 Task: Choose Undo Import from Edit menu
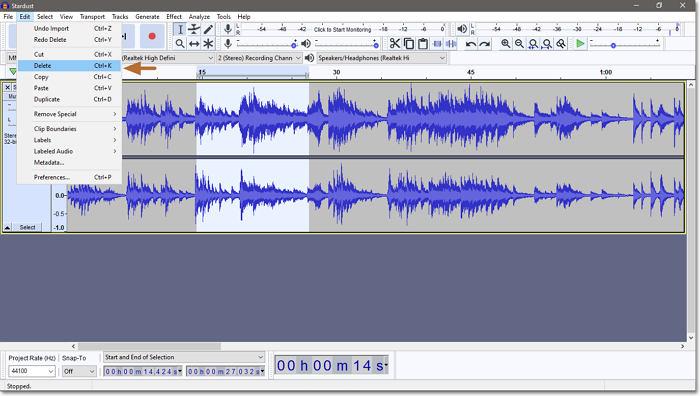pyautogui.click(x=70, y=29)
